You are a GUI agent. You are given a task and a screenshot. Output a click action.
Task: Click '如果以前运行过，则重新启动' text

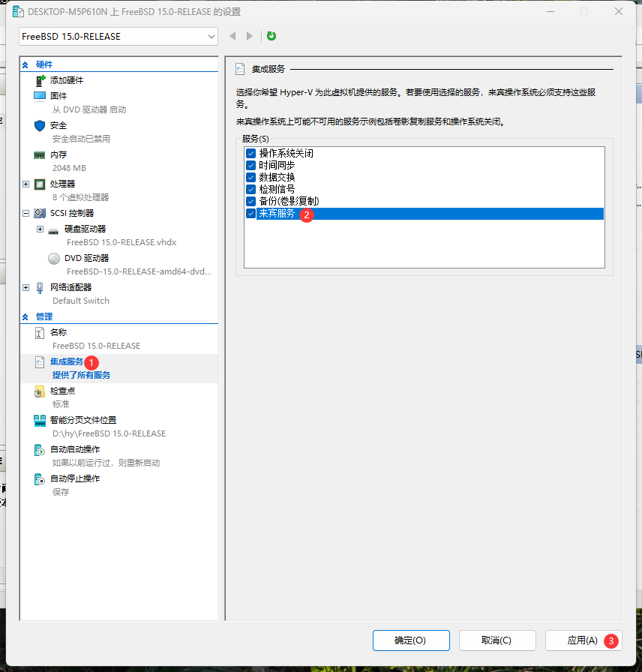click(x=106, y=463)
